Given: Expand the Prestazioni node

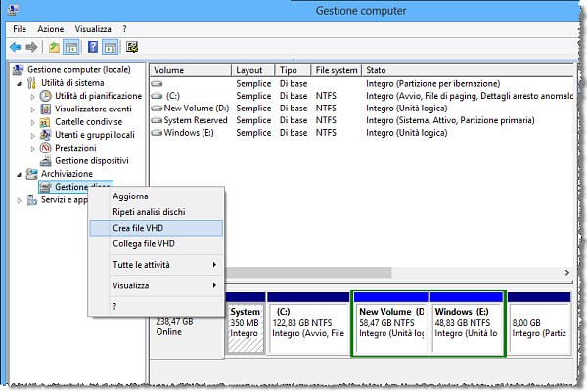Looking at the screenshot, I should (x=33, y=149).
